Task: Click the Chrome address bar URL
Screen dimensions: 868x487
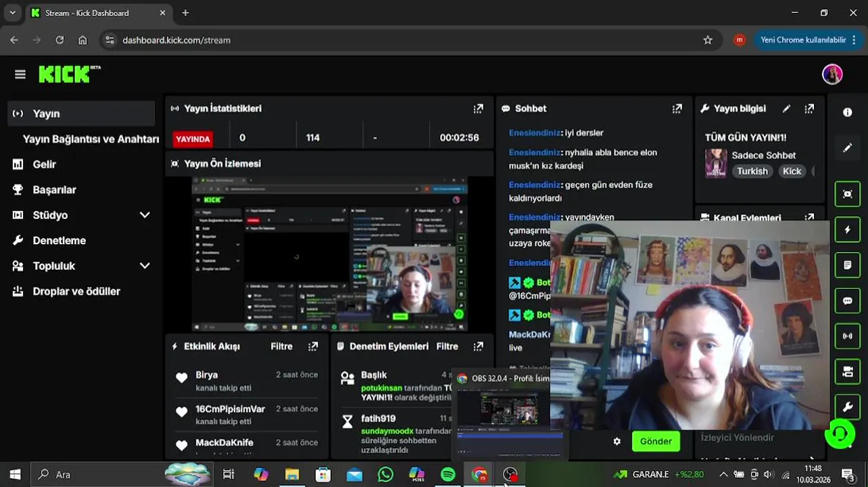Action: pos(176,40)
